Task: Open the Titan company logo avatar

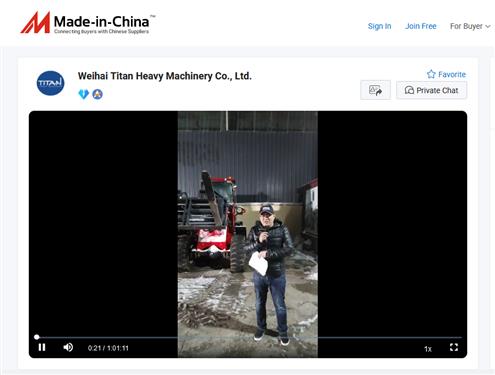Action: click(50, 83)
